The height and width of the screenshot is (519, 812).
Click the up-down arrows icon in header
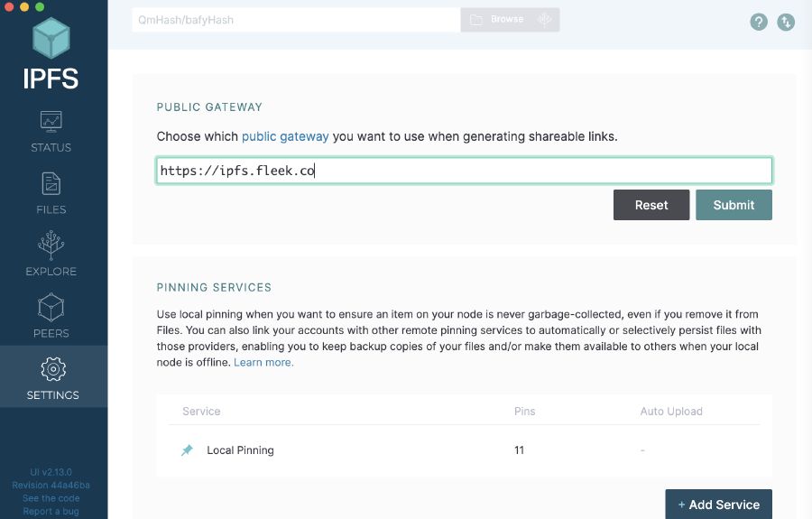pyautogui.click(x=786, y=22)
